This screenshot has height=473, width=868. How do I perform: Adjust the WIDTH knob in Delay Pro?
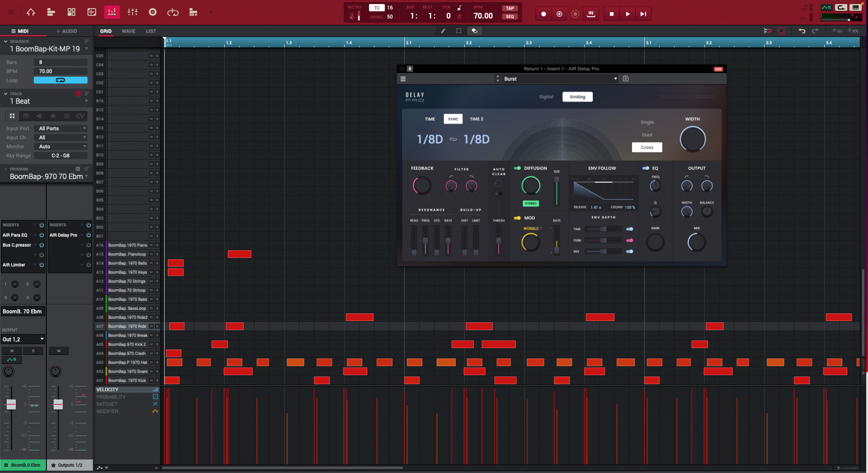click(693, 139)
